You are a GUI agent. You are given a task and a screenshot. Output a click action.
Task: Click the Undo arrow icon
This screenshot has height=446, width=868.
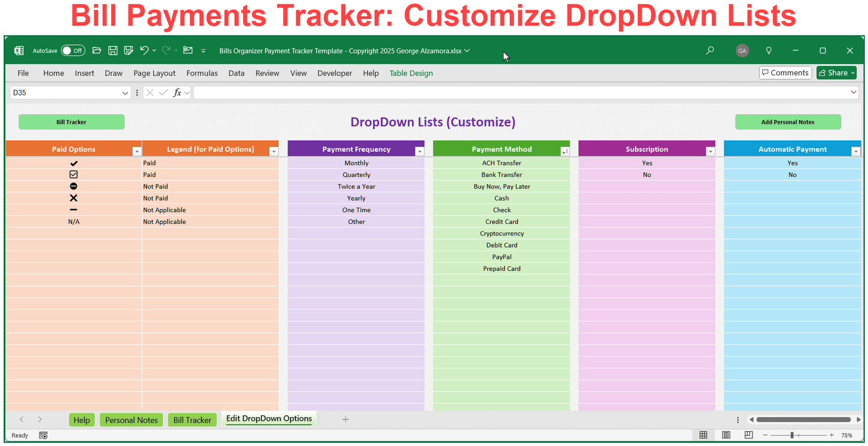click(x=144, y=51)
